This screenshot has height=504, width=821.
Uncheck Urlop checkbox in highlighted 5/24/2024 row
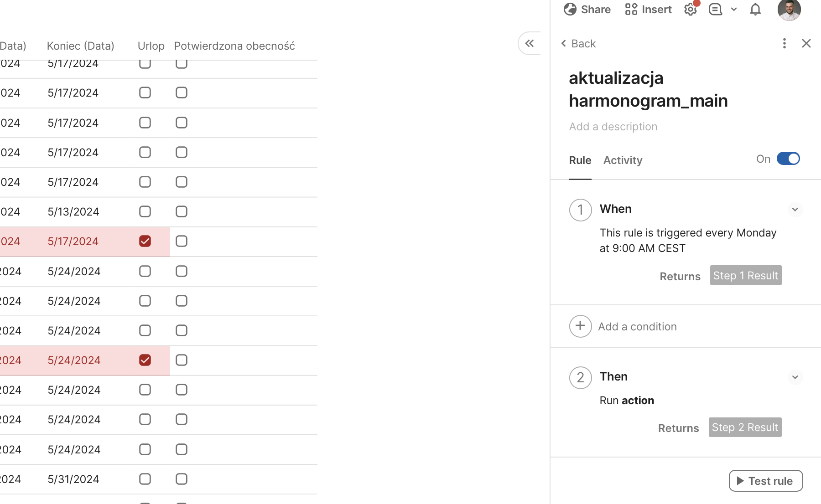click(x=145, y=360)
